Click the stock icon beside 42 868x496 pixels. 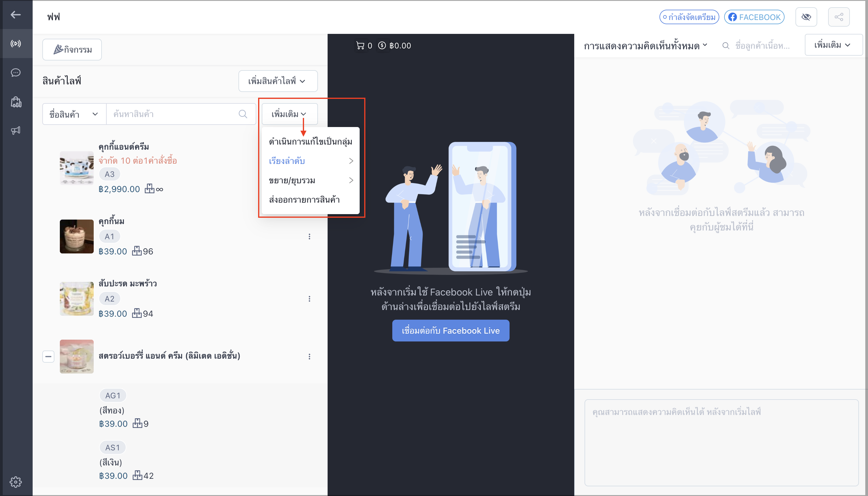[138, 475]
